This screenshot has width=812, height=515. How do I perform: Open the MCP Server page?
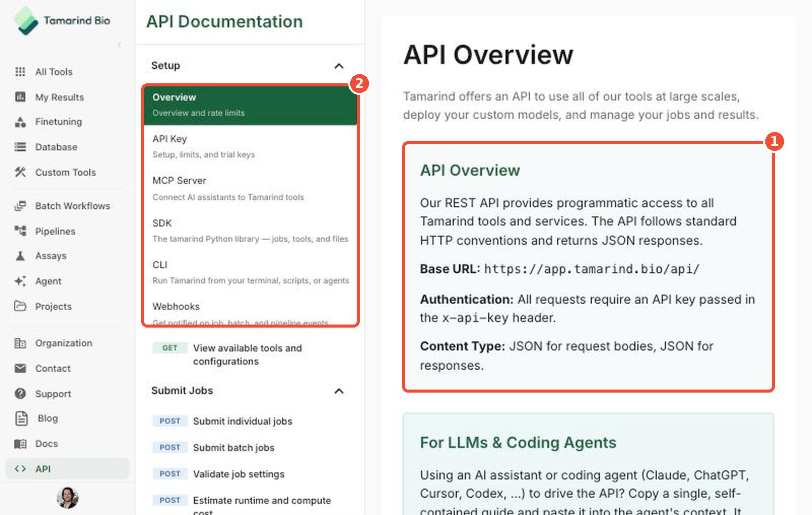point(250,188)
